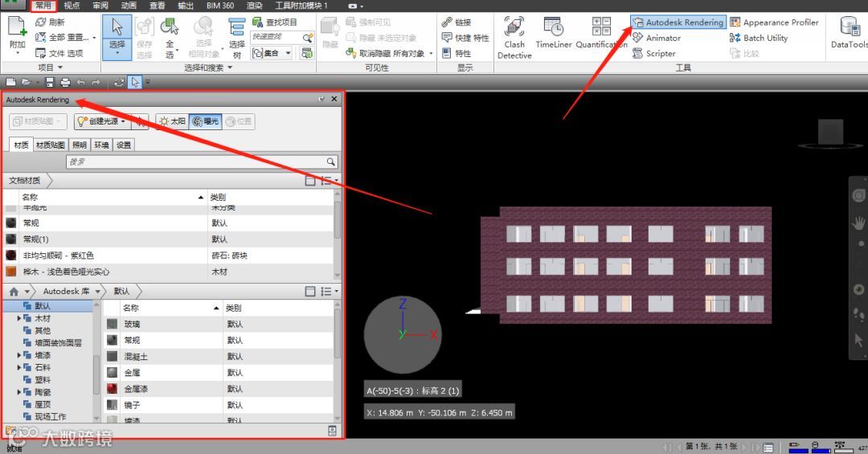The height and width of the screenshot is (454, 868).
Task: Expand the 陶瓷 library folder
Action: pos(18,392)
